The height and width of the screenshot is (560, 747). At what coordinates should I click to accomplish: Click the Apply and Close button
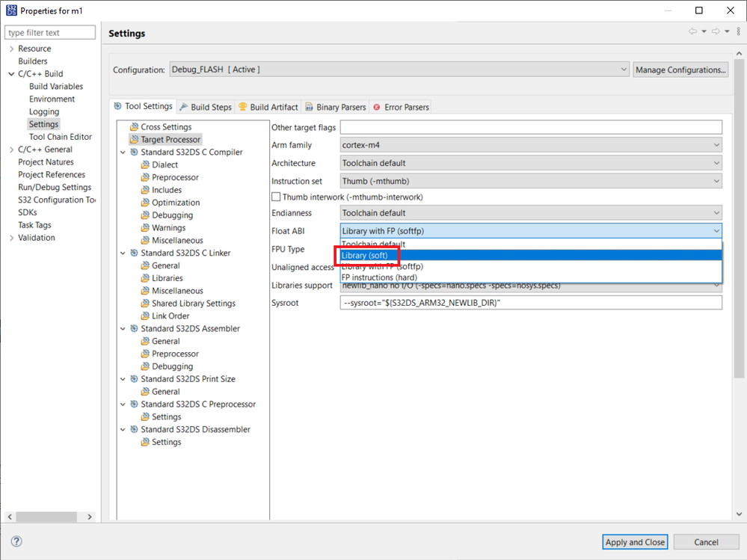pyautogui.click(x=635, y=542)
